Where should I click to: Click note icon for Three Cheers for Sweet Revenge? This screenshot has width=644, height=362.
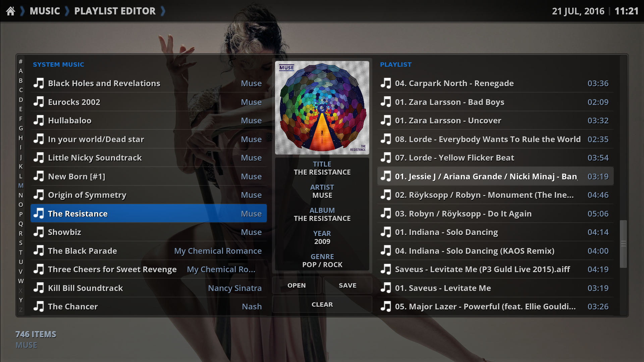tap(39, 269)
